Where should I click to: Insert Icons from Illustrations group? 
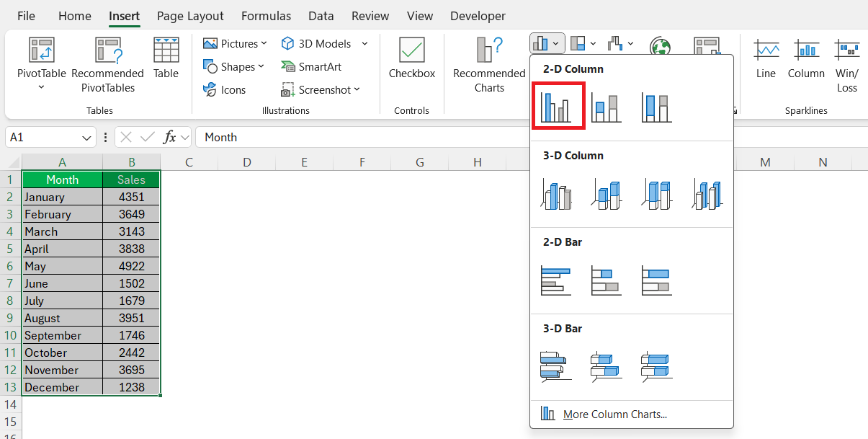(x=225, y=89)
